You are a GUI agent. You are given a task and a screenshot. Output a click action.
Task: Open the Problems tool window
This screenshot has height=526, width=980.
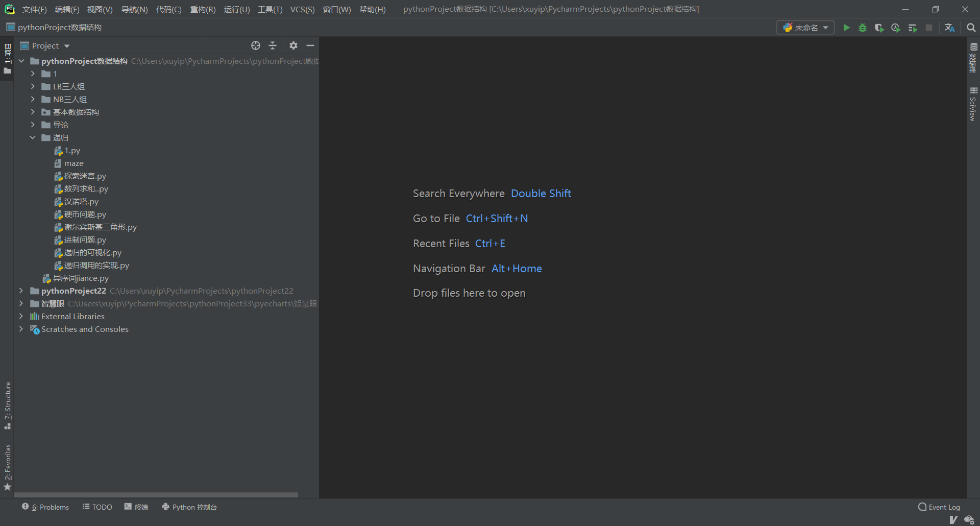(45, 507)
